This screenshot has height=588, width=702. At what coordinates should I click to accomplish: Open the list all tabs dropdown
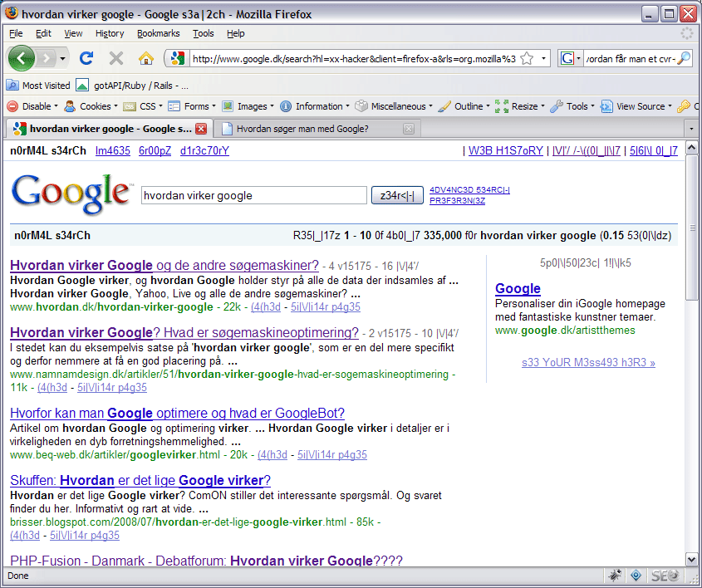691,129
